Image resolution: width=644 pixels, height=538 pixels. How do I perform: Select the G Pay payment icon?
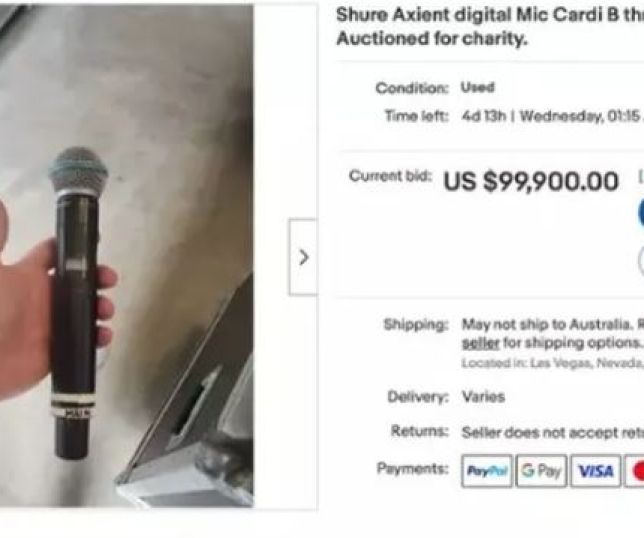541,471
